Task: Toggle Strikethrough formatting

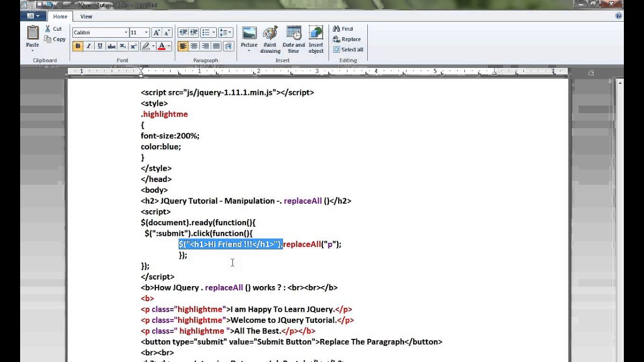Action: pyautogui.click(x=111, y=46)
